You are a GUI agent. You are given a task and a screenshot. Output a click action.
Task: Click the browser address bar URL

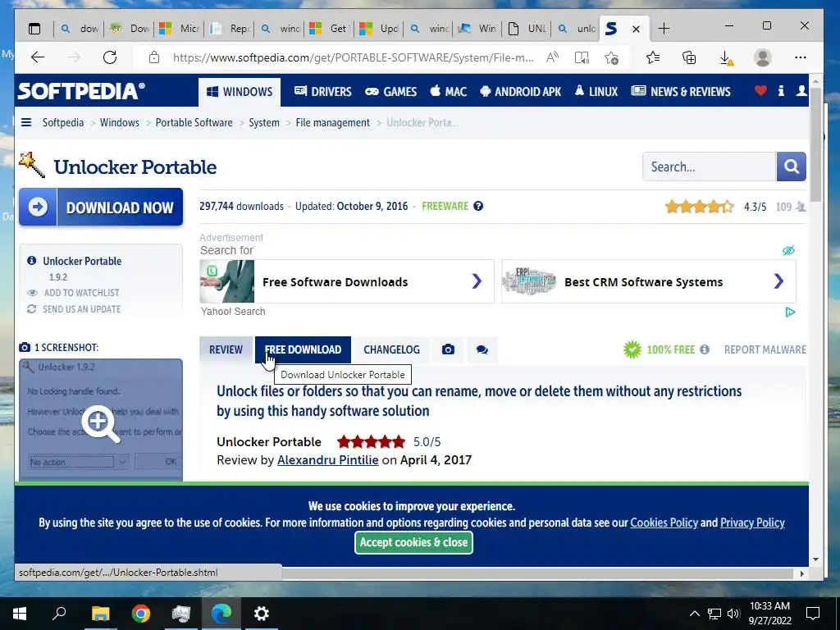coord(353,57)
